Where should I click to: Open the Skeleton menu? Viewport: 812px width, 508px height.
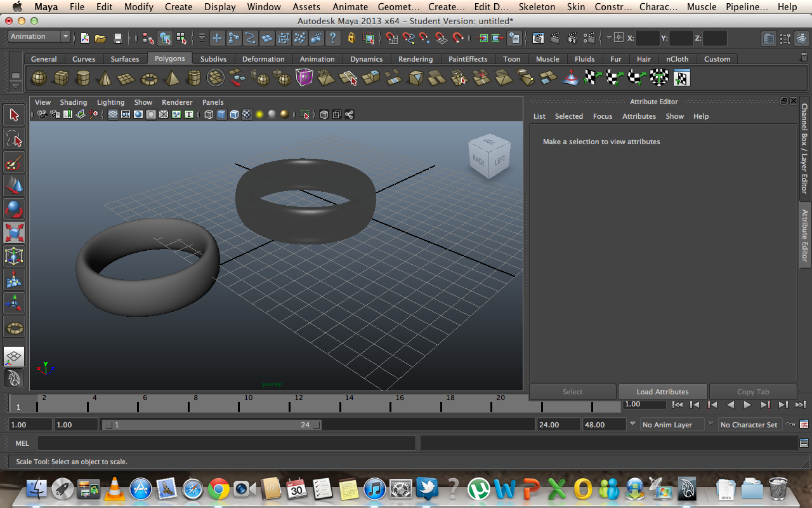pos(537,7)
